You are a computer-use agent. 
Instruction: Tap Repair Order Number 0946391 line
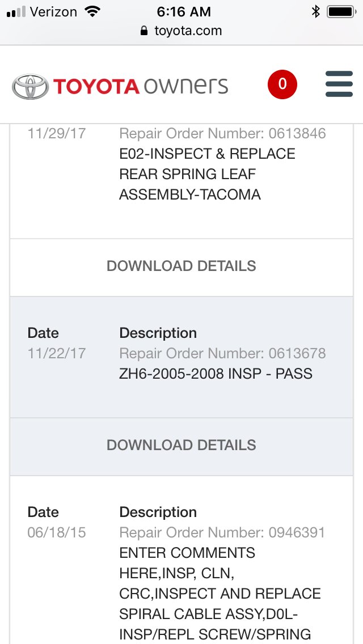pyautogui.click(x=222, y=533)
